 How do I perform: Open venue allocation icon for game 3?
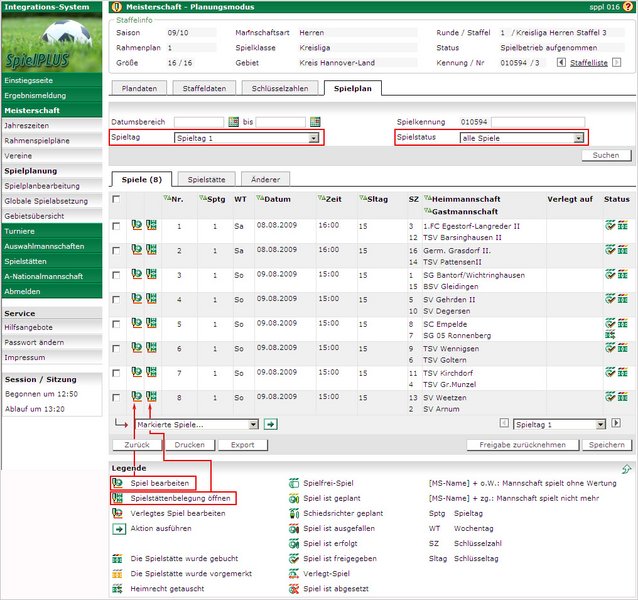(x=151, y=274)
